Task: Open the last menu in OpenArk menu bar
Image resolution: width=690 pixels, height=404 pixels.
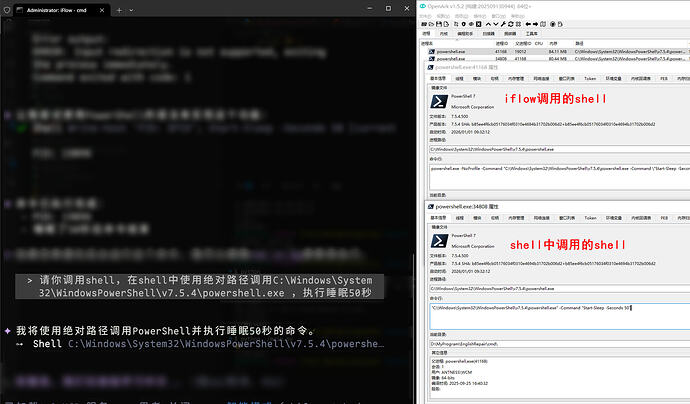Action: click(518, 16)
